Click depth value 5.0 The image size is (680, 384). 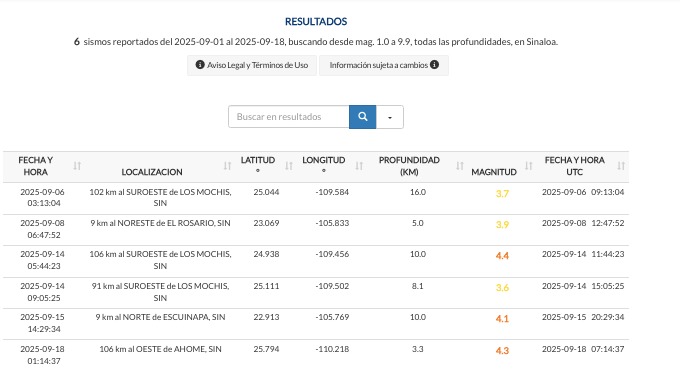tap(418, 223)
